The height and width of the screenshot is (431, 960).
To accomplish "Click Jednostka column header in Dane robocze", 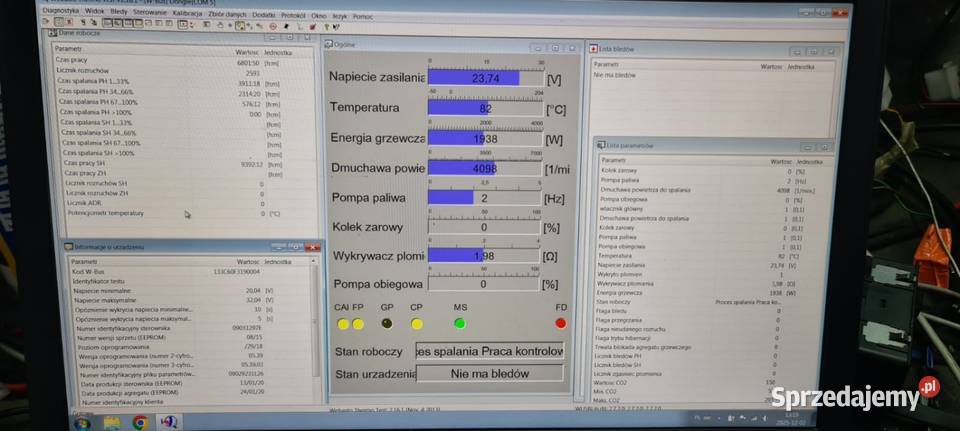I will coord(278,53).
